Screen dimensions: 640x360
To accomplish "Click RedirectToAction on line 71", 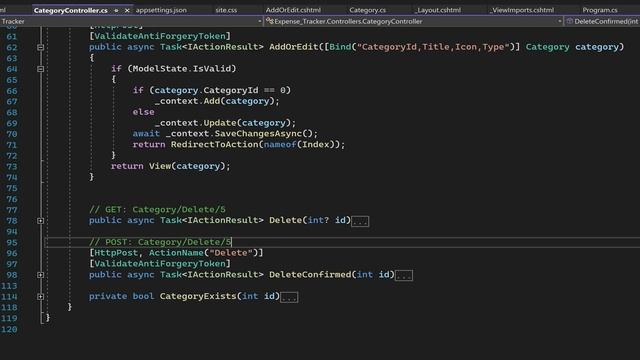I will pyautogui.click(x=214, y=144).
